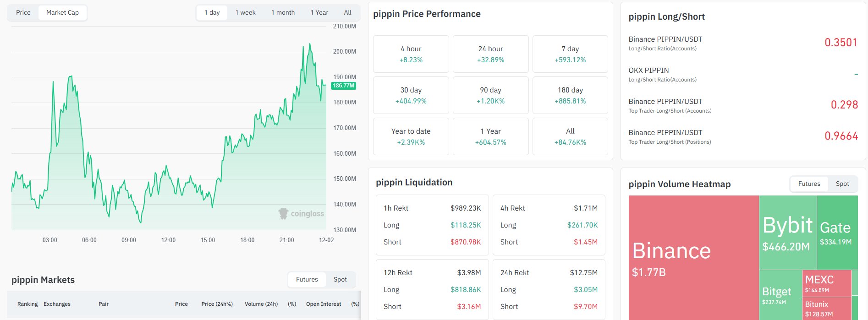The image size is (868, 320).
Task: Switch Volume Heatmap to Futures
Action: pos(809,184)
